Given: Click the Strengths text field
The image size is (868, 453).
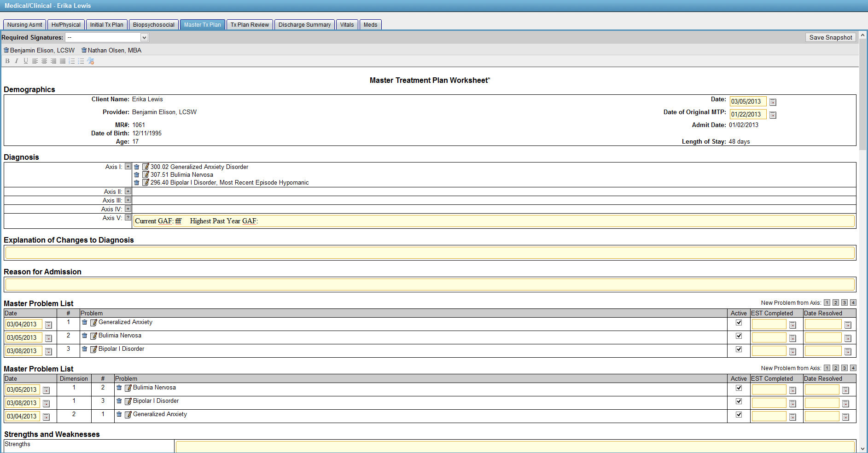Looking at the screenshot, I should pos(515,447).
